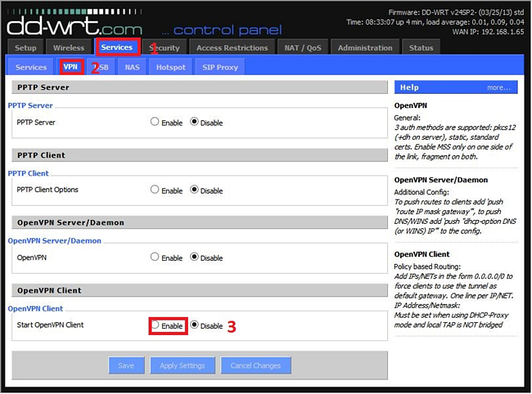The width and height of the screenshot is (532, 394).
Task: Enable Start OpenVPN Client
Action: pyautogui.click(x=155, y=325)
